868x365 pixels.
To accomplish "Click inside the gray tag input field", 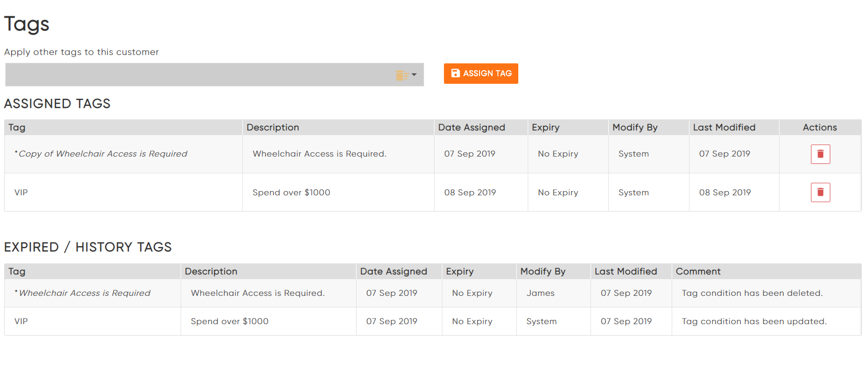I will tap(199, 74).
